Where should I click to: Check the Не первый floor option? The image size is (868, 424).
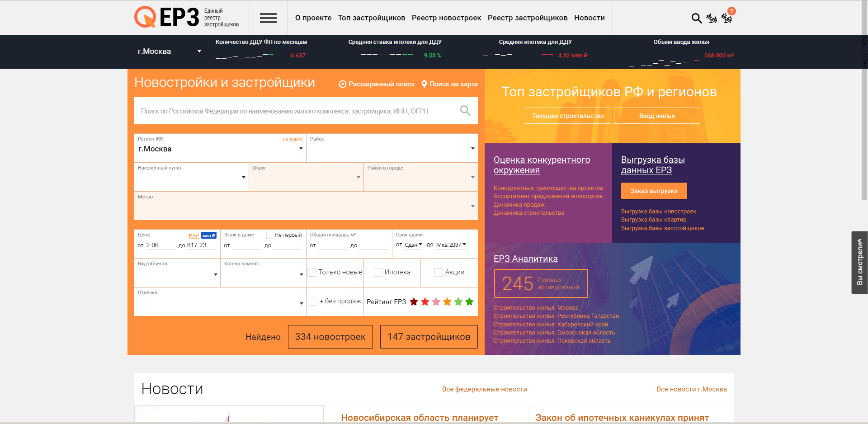(270, 235)
